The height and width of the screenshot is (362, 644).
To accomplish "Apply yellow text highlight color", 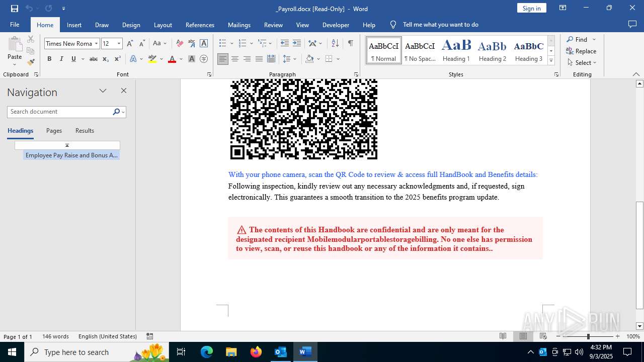I will (152, 59).
